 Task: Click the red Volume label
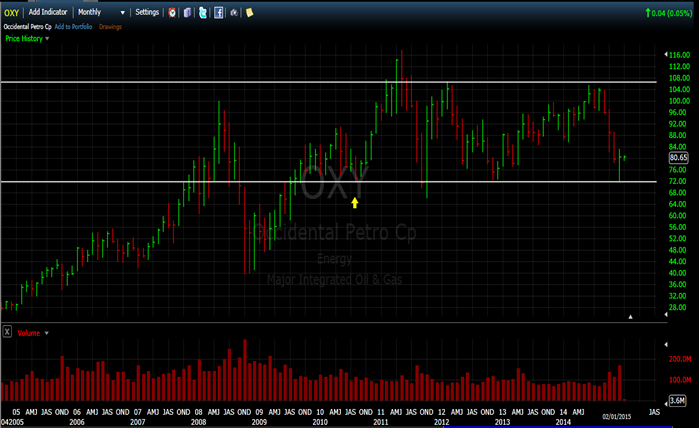pyautogui.click(x=29, y=333)
